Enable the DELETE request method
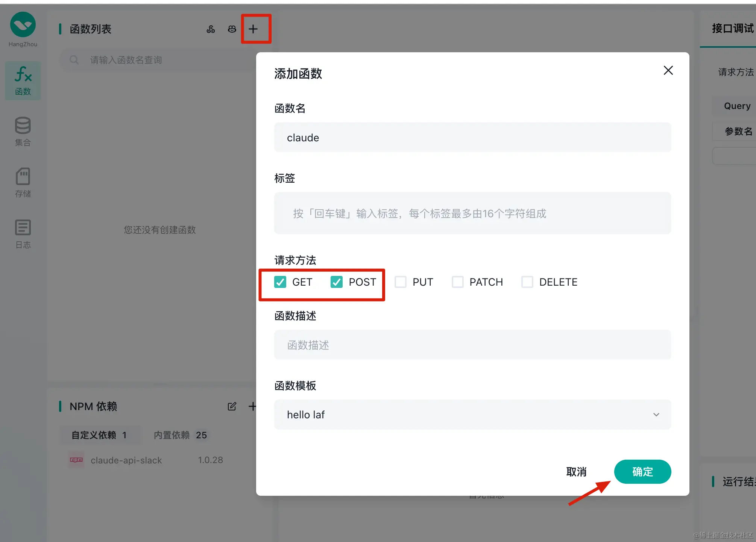The image size is (756, 542). coord(527,282)
